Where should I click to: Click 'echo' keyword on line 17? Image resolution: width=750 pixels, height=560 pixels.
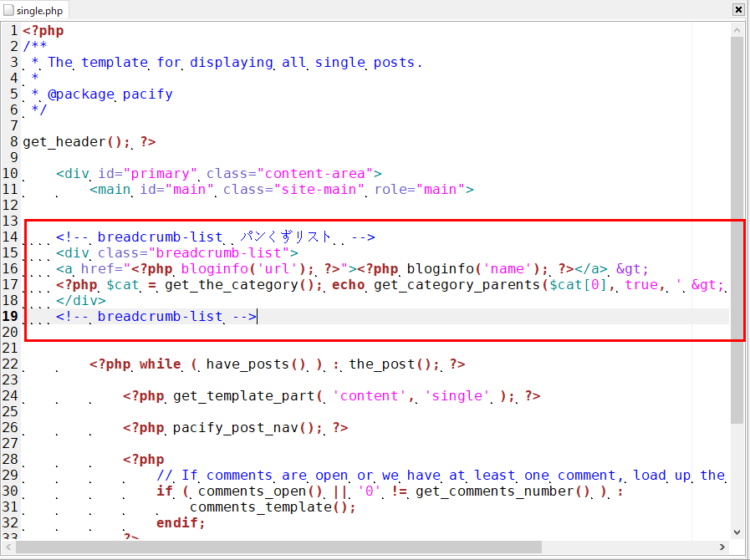tap(348, 284)
